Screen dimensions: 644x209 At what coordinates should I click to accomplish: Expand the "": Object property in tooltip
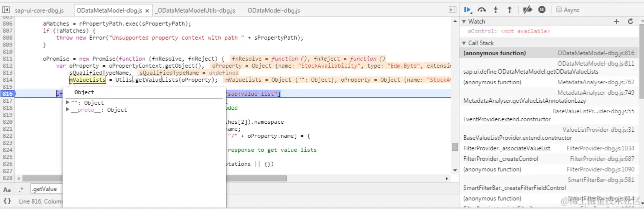(x=68, y=103)
